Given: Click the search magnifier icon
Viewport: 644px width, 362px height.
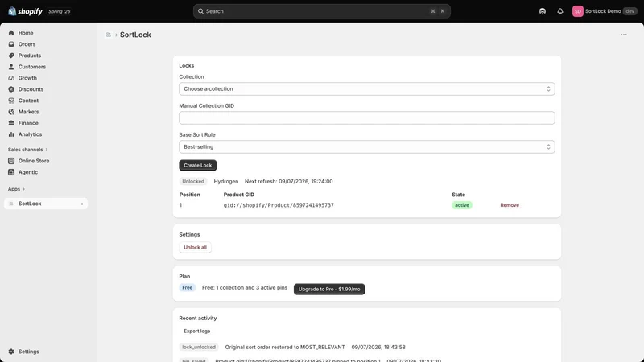Looking at the screenshot, I should (x=200, y=11).
